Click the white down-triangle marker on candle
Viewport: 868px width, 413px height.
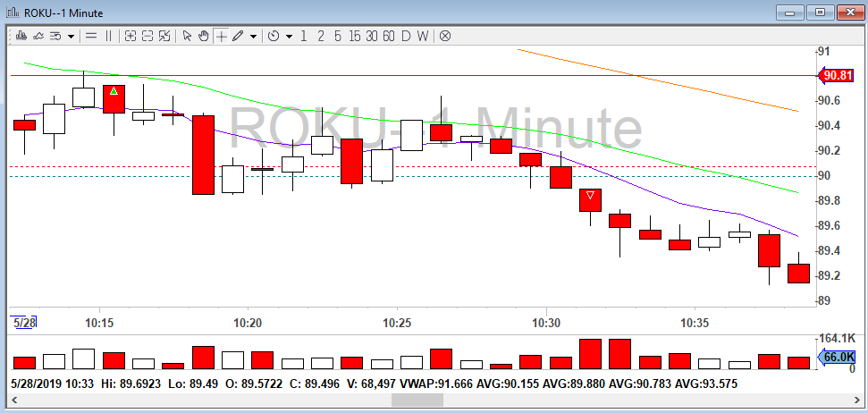pos(591,195)
